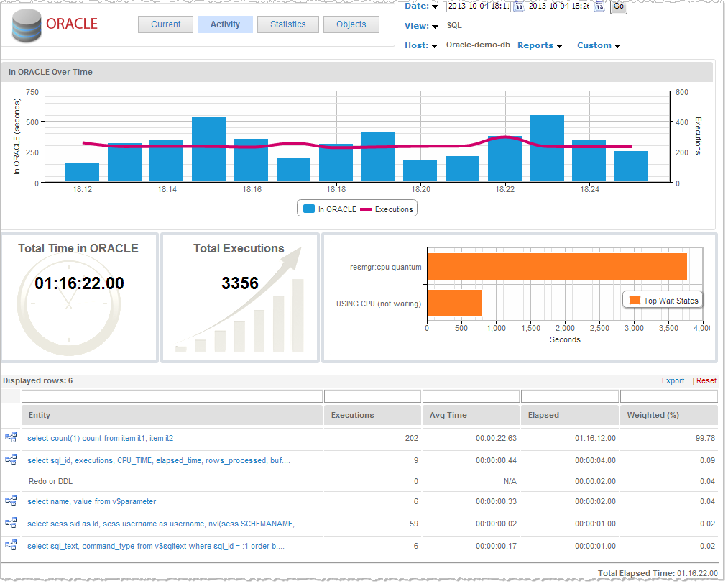Open select sql_id, executions, CPU_TIME query

[x=159, y=460]
